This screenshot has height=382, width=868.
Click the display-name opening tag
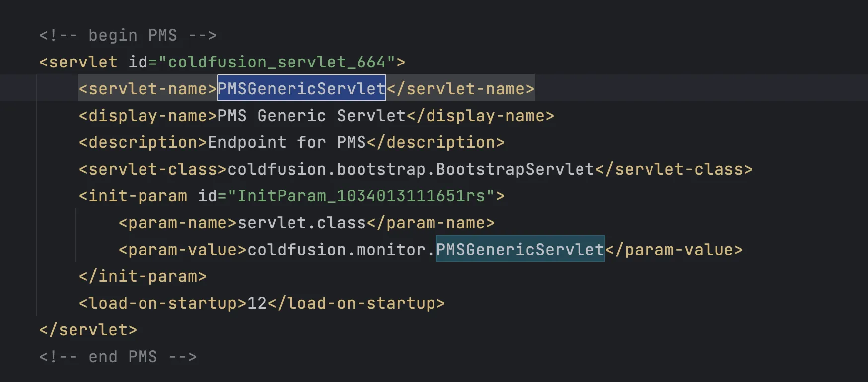tap(147, 116)
